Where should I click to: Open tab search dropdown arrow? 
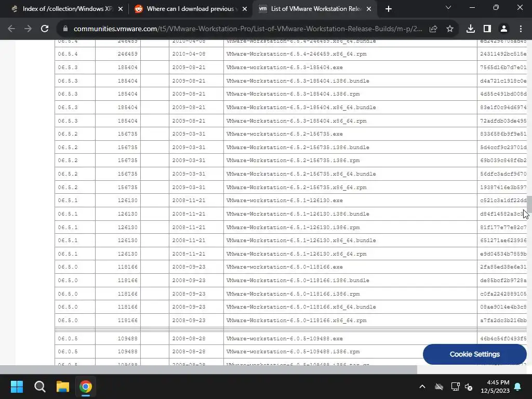pos(448,7)
